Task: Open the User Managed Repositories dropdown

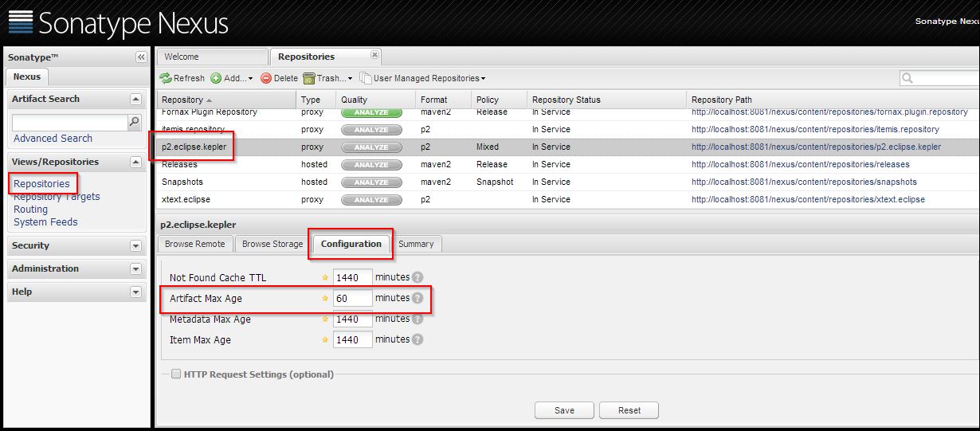Action: (422, 78)
